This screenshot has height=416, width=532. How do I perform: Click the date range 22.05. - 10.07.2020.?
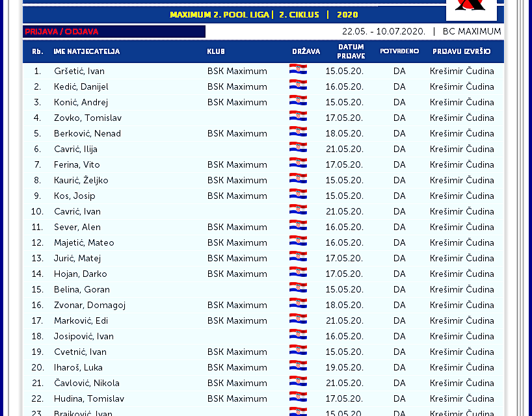[384, 32]
